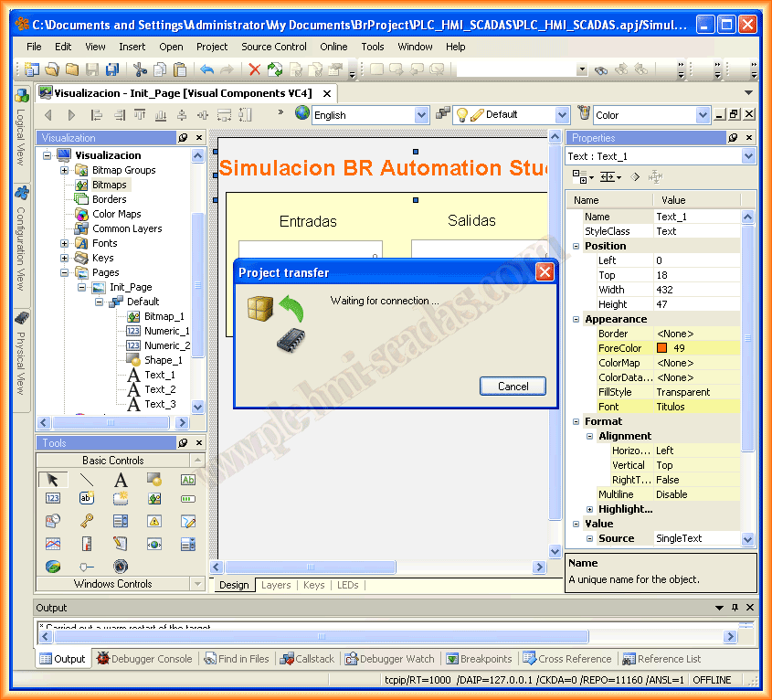Pick the Line drawing tool

86,479
